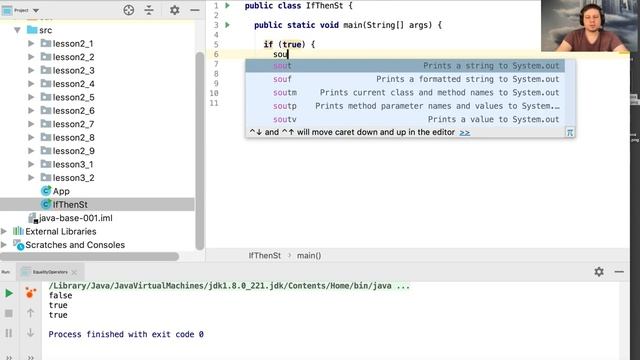640x360 pixels.
Task: Click the Project panel vertical scrollbar
Action: tap(200, 150)
